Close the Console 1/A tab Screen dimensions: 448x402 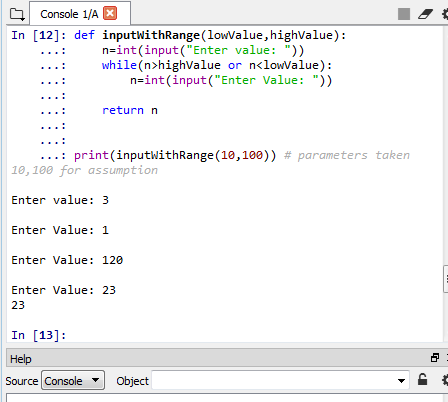tap(110, 14)
